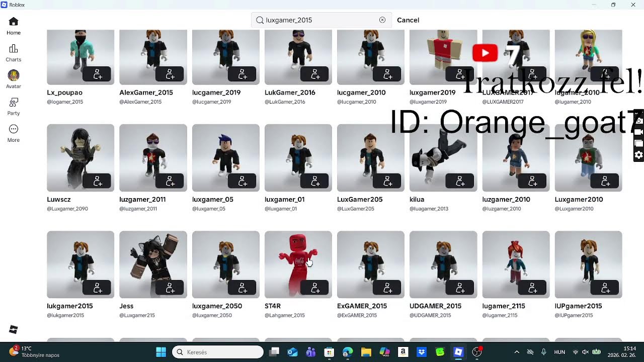Add lugamer_2115 as a friend
The height and width of the screenshot is (362, 644).
pyautogui.click(x=532, y=288)
